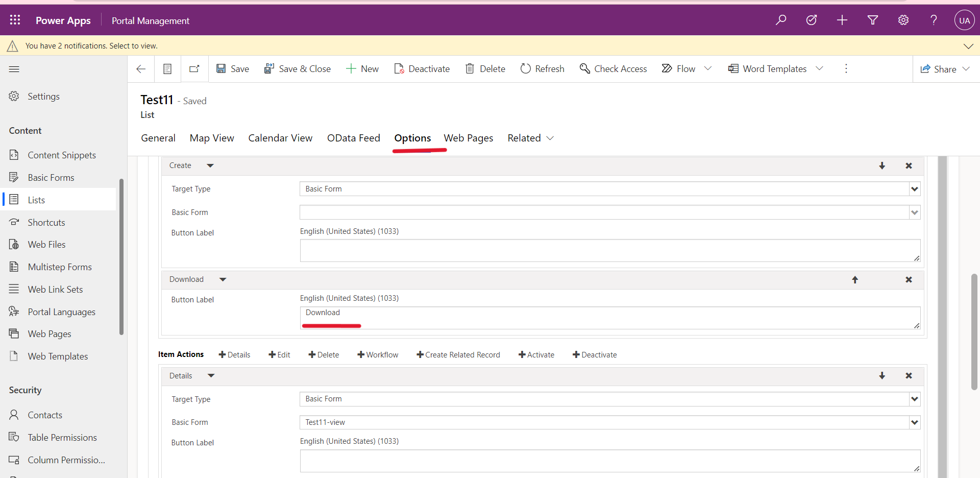The width and height of the screenshot is (980, 478).
Task: Open the Related tab dropdown
Action: click(x=531, y=138)
